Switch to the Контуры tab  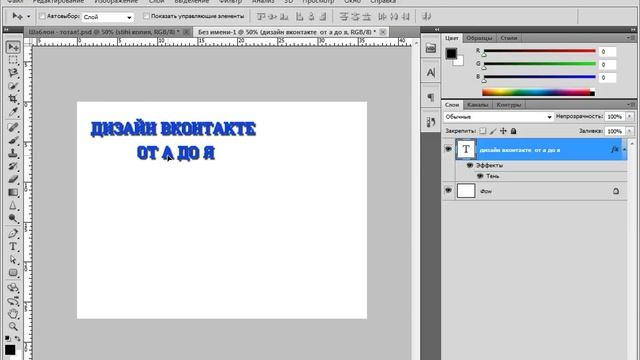pyautogui.click(x=509, y=105)
